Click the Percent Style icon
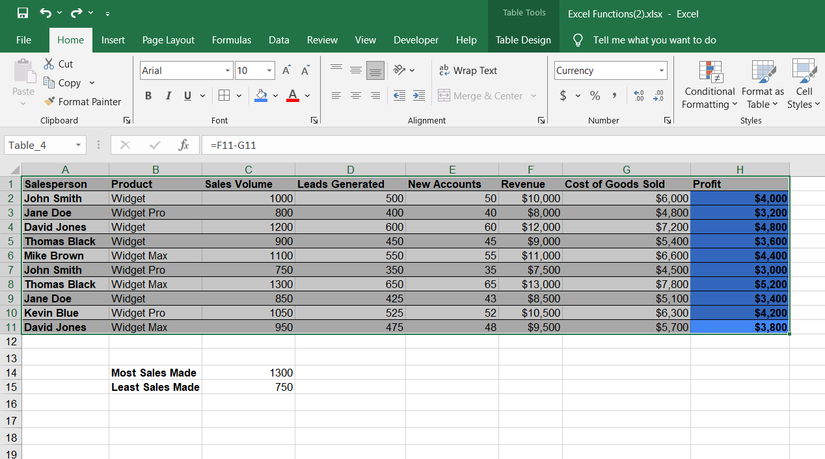 595,96
